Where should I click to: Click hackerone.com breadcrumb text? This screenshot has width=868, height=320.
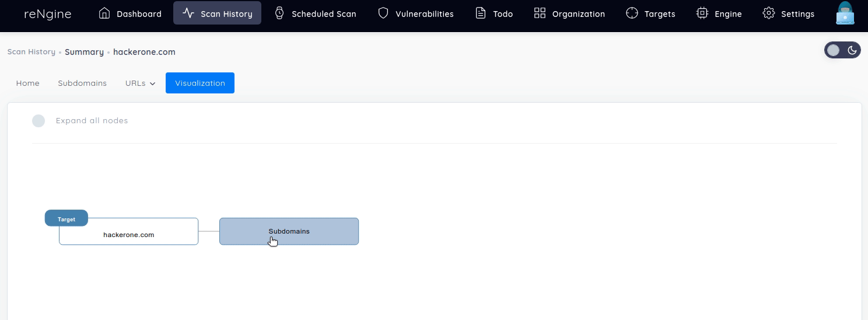(x=144, y=52)
